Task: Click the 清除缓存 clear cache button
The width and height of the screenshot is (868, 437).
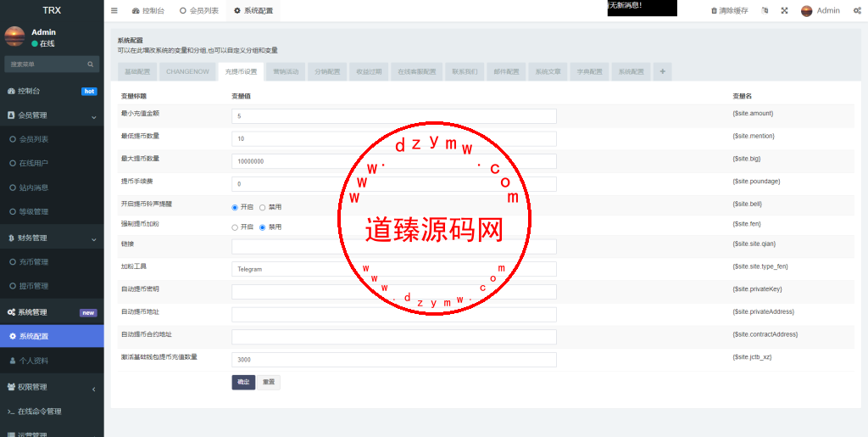Action: click(729, 10)
